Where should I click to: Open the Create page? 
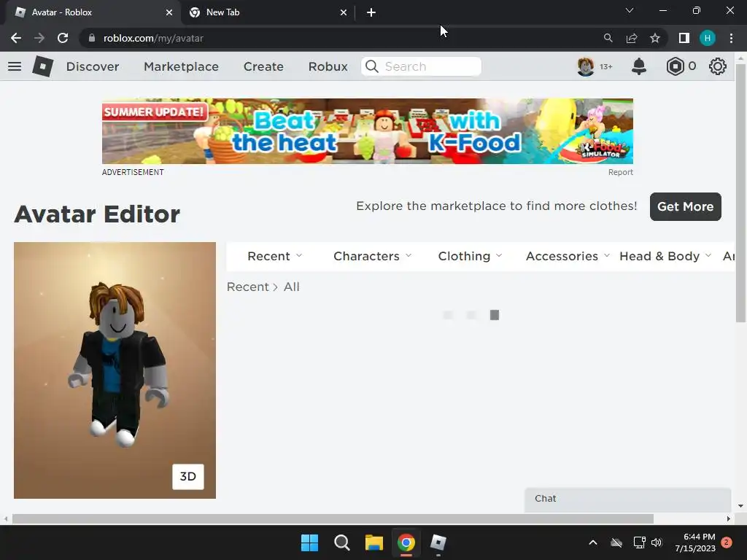coord(263,66)
